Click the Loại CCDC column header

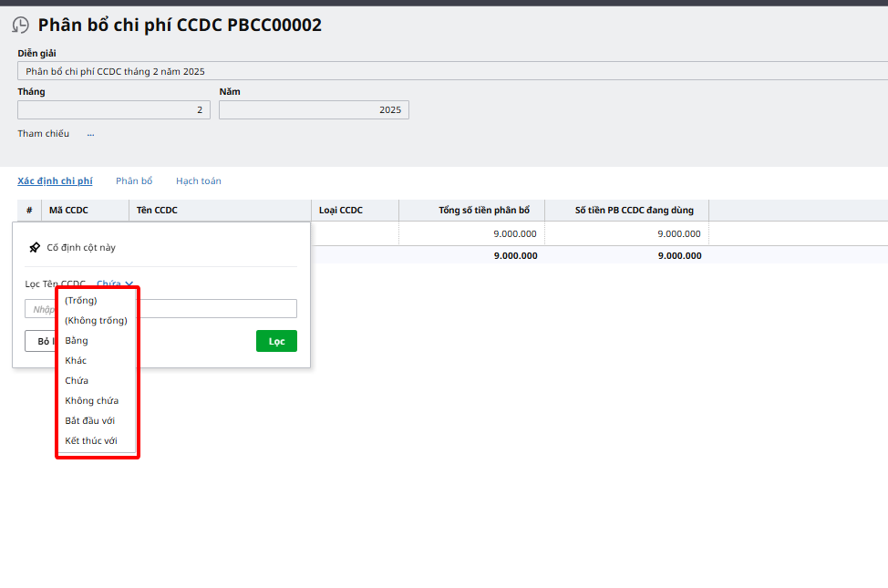341,211
